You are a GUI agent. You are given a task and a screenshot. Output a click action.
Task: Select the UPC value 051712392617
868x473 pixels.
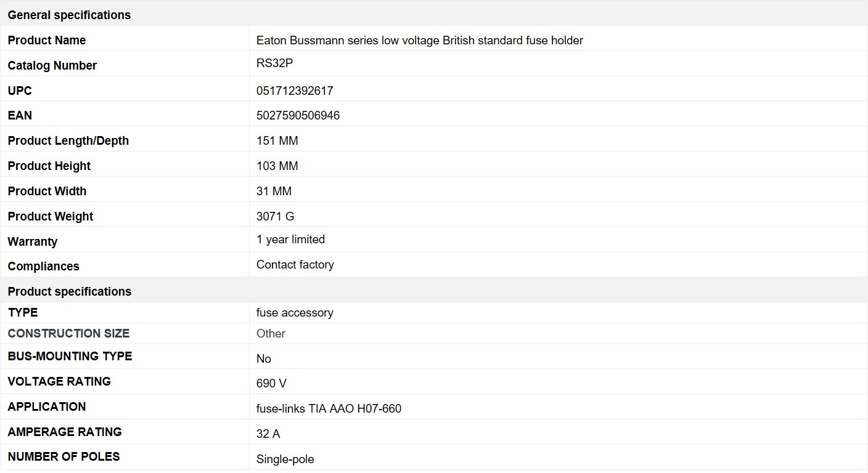coord(295,91)
